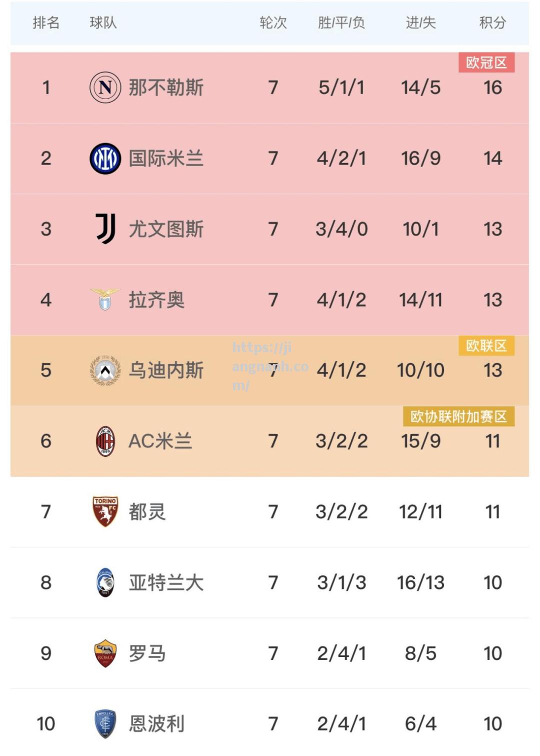Select the 积分 column header
Image resolution: width=540 pixels, height=756 pixels.
coord(493,23)
